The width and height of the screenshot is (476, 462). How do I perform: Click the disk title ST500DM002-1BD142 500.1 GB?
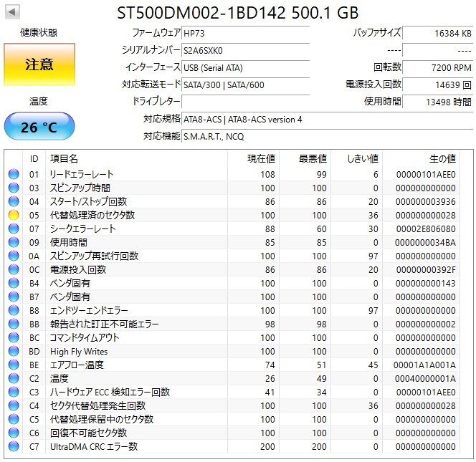tap(238, 13)
